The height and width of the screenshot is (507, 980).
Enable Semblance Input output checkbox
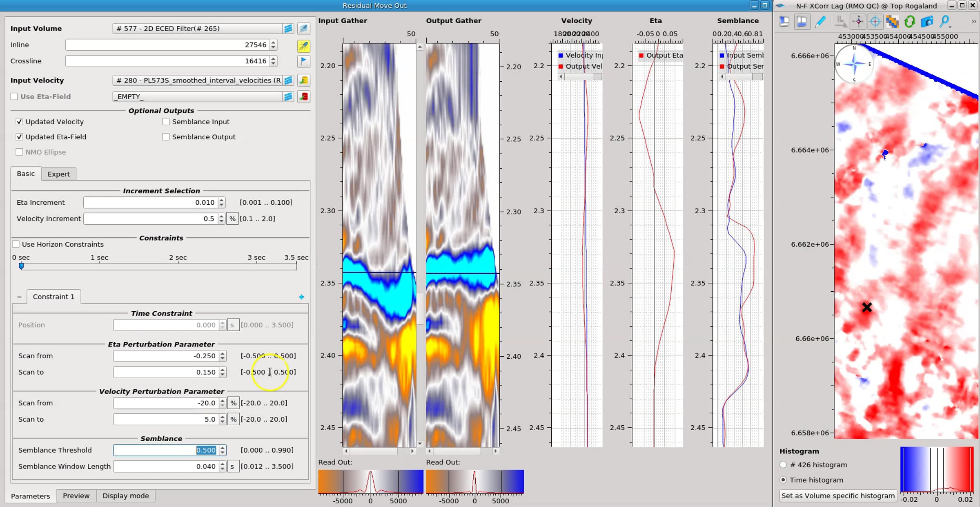point(166,122)
